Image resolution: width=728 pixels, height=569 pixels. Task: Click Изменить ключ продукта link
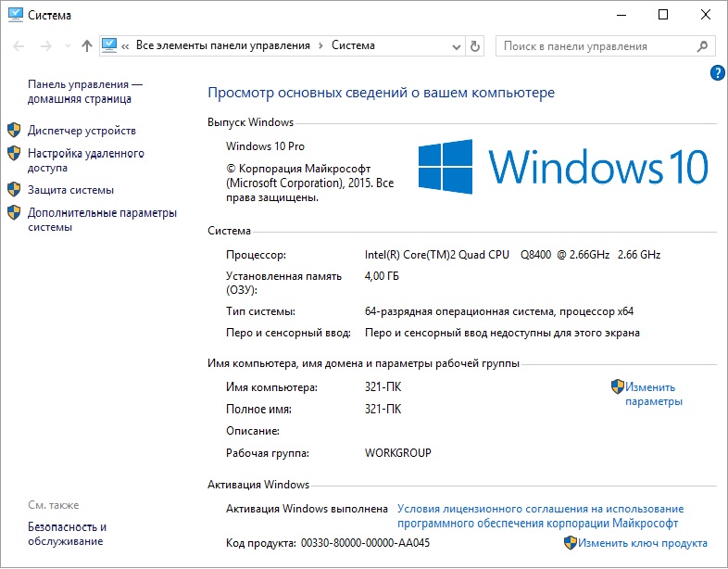click(x=643, y=543)
